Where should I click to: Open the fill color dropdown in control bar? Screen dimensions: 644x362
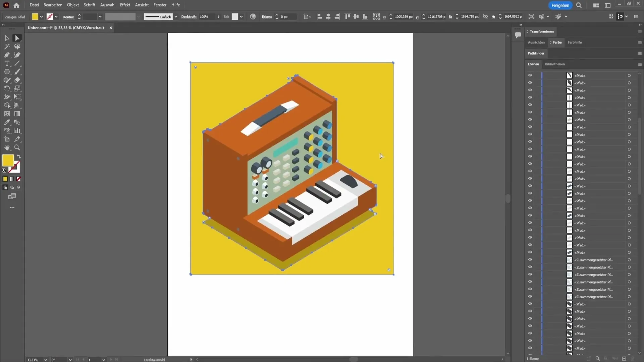[x=41, y=17]
